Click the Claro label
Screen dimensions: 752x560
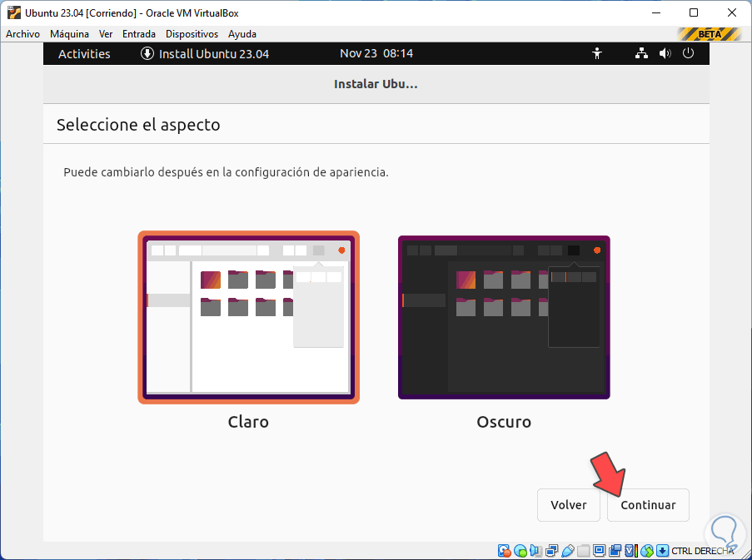click(x=248, y=422)
